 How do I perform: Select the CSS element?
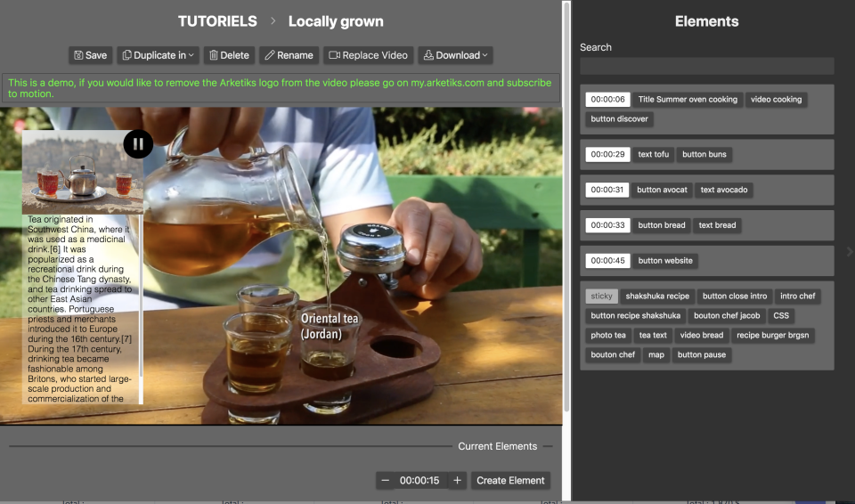pyautogui.click(x=781, y=316)
